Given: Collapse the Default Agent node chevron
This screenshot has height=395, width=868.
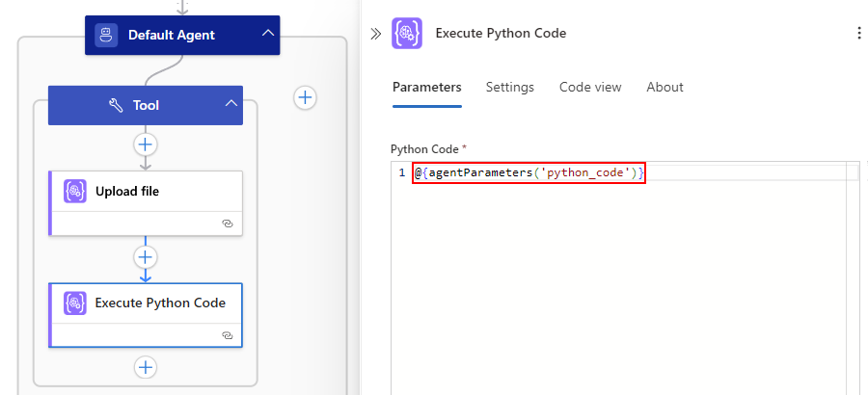Looking at the screenshot, I should pyautogui.click(x=267, y=35).
